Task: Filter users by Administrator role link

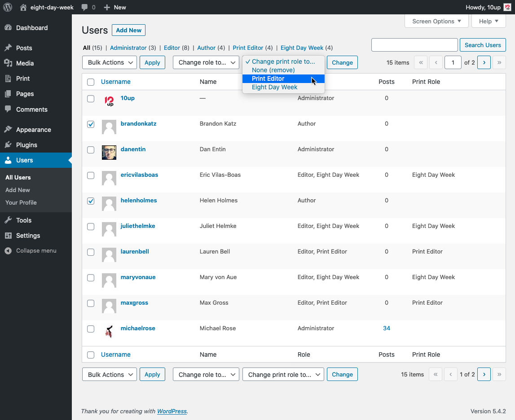Action: coord(128,48)
